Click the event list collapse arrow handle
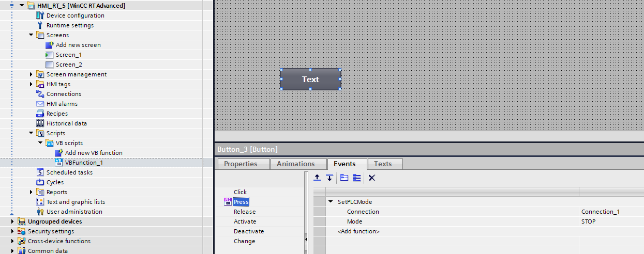The width and height of the screenshot is (644, 254). (x=306, y=240)
